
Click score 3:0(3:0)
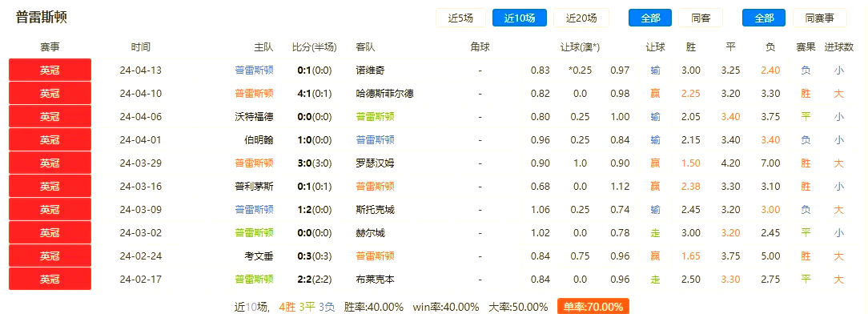pyautogui.click(x=314, y=163)
